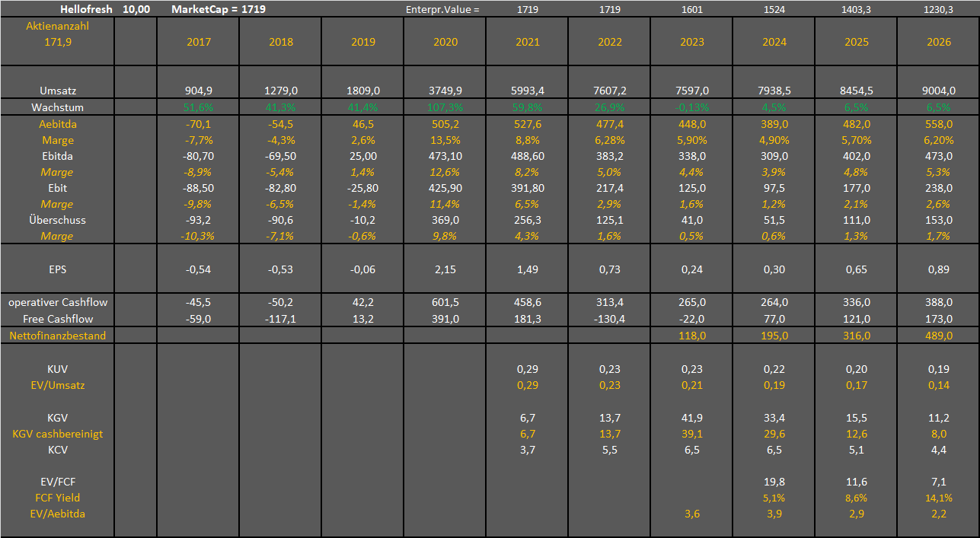980x538 pixels.
Task: Select the FCF Yield row label
Action: click(58, 498)
